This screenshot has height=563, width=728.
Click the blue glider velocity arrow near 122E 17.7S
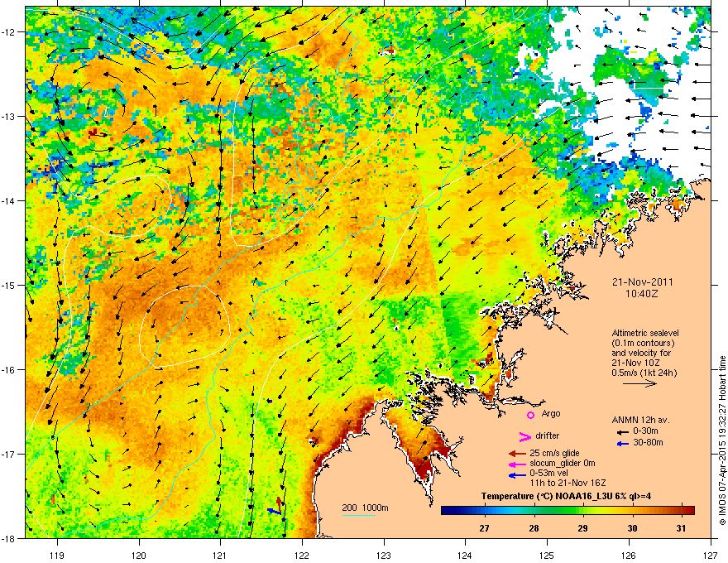pos(274,512)
